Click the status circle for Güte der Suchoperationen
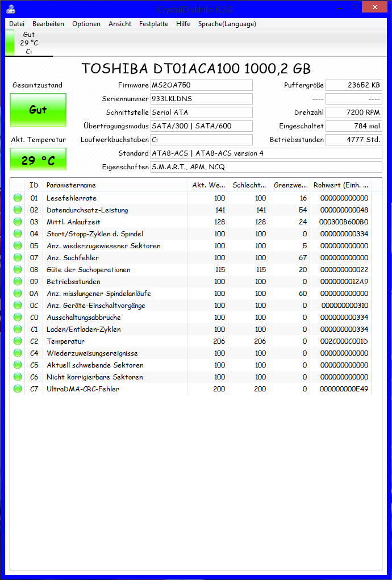 (18, 270)
